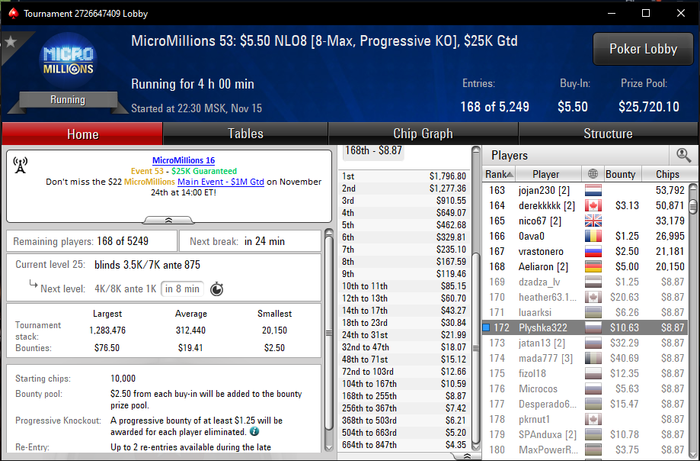Screen dimensions: 700x461
Task: Click the Poker Lobby button
Action: point(643,49)
